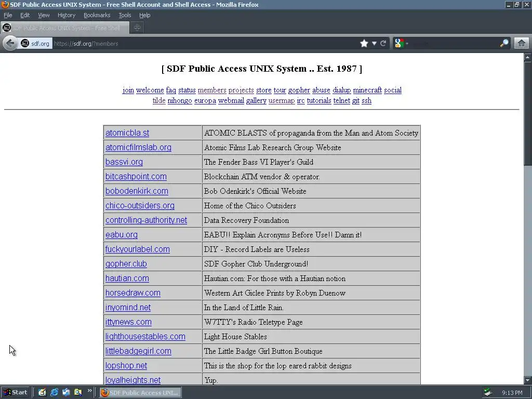The width and height of the screenshot is (532, 399).
Task: Follow the welcome link
Action: 150,90
